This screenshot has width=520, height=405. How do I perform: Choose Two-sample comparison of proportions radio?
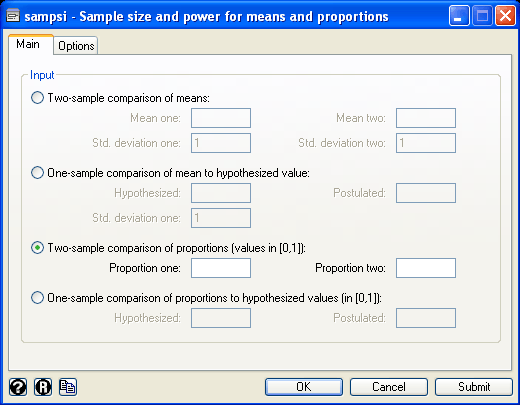[37, 248]
